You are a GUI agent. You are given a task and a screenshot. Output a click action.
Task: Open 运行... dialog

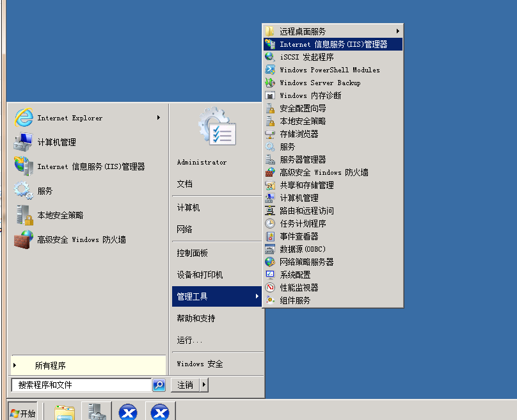click(x=217, y=340)
